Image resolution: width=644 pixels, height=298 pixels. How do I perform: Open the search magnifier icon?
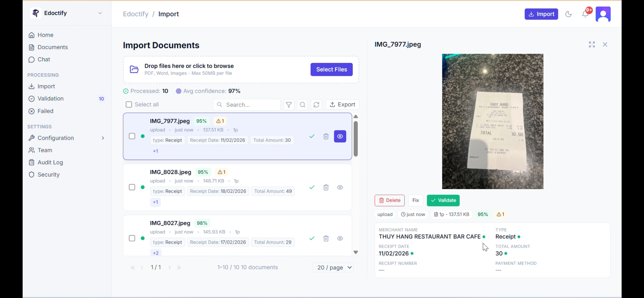tap(302, 104)
